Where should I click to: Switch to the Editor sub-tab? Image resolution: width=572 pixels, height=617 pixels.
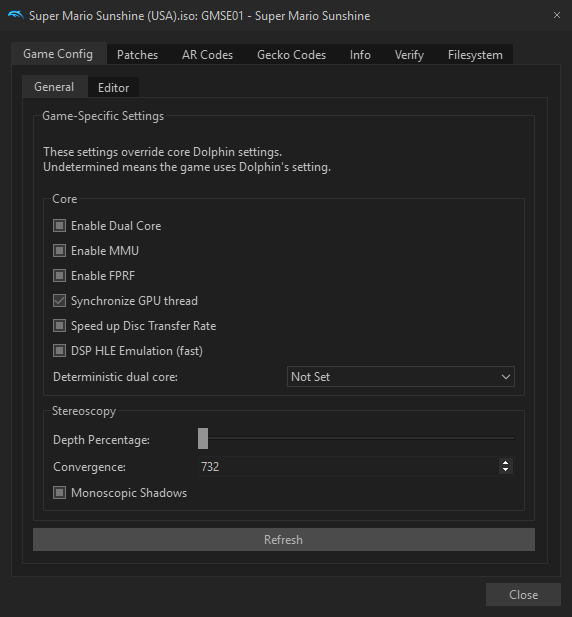coord(113,88)
